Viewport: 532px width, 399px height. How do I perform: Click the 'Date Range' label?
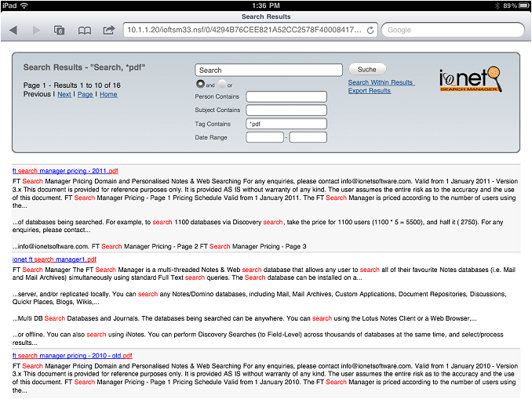(211, 137)
